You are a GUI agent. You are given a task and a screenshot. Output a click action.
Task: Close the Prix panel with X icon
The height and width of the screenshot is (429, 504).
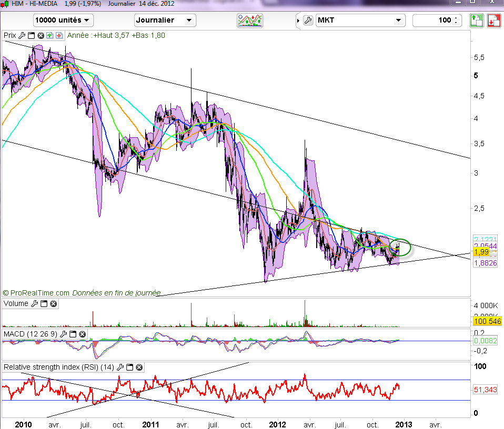(41, 36)
